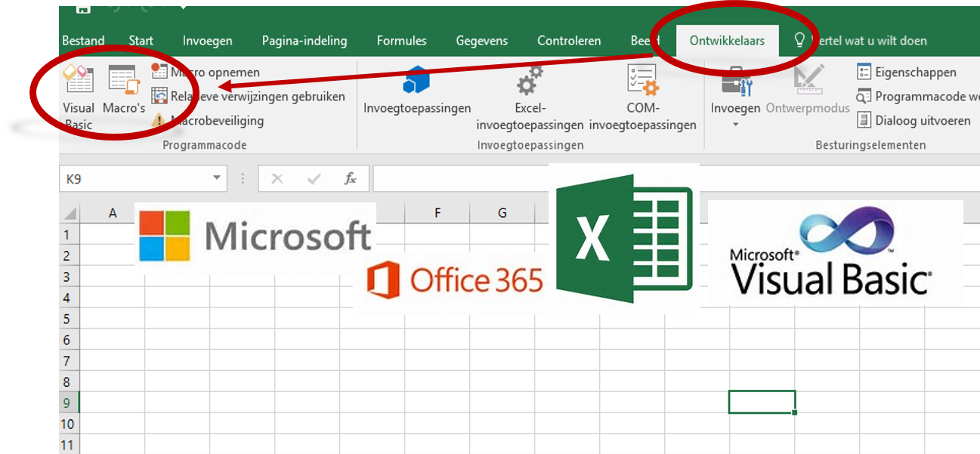Open the Visual Basic editor
This screenshot has width=980, height=454.
[79, 97]
